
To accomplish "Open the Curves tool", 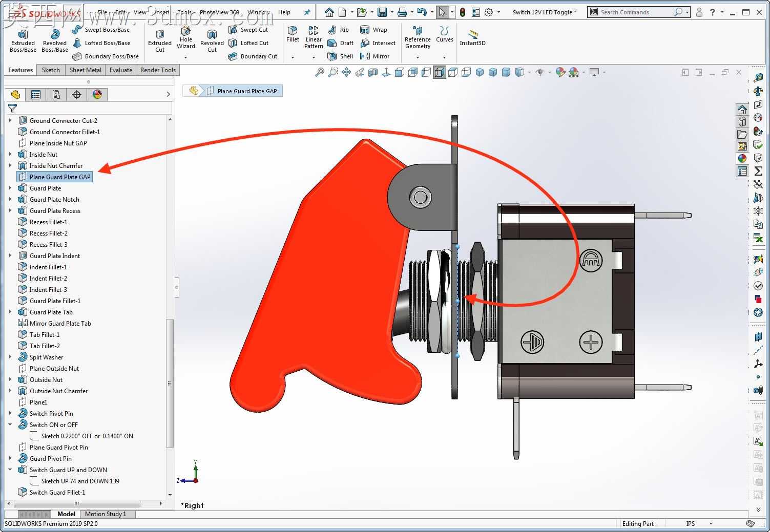I will coord(444,35).
